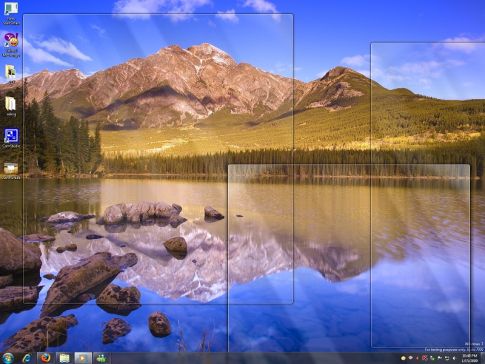Open the Start menu orb
The width and height of the screenshot is (485, 364).
(8, 358)
